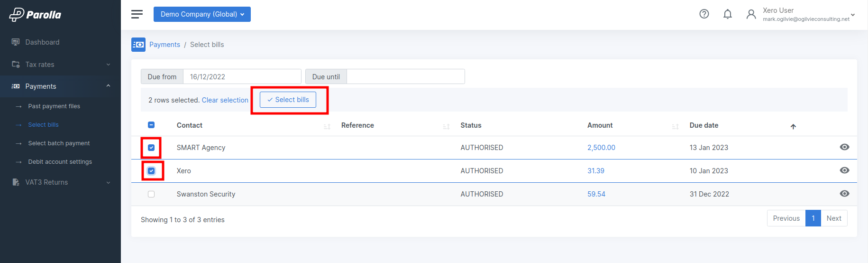Viewport: 868px width, 263px height.
Task: View Swanston Security bill via eye icon
Action: point(844,194)
